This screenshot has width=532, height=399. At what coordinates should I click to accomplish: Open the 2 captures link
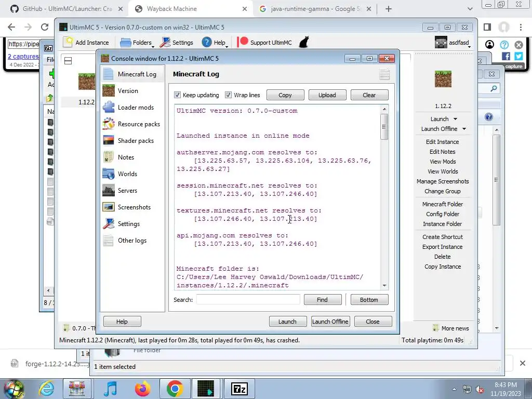click(x=23, y=56)
